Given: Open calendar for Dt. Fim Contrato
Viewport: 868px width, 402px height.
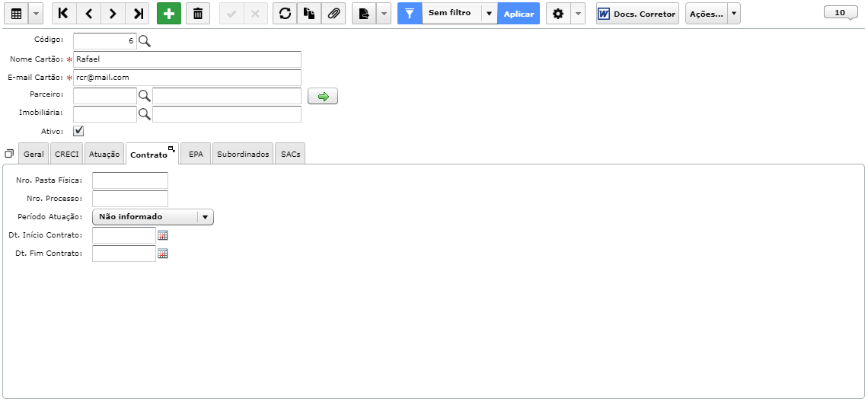Looking at the screenshot, I should 163,254.
